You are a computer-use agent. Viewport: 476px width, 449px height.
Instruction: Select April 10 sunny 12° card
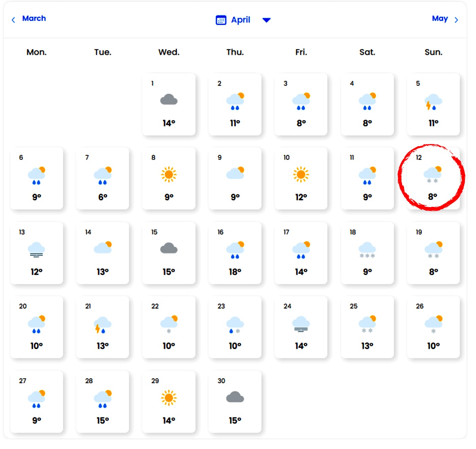(x=301, y=178)
